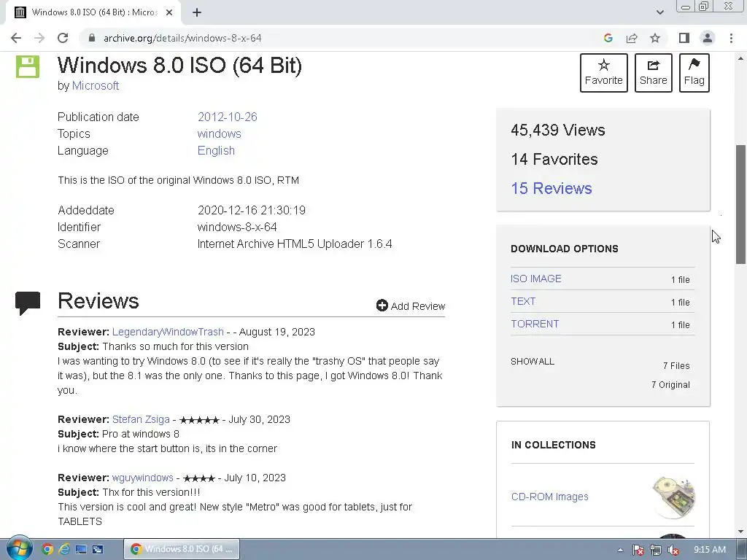Click the taskbar clock 9:15 AM
This screenshot has height=560, width=747.
709,550
